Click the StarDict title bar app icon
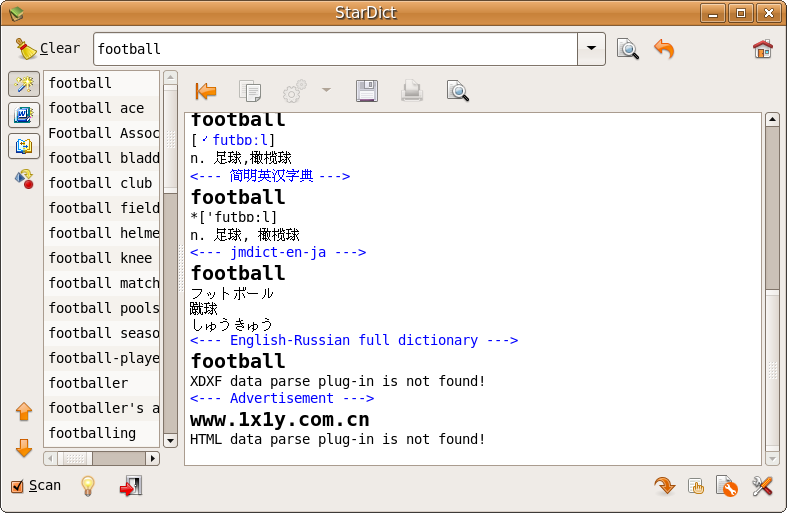This screenshot has width=787, height=513. pyautogui.click(x=16, y=13)
